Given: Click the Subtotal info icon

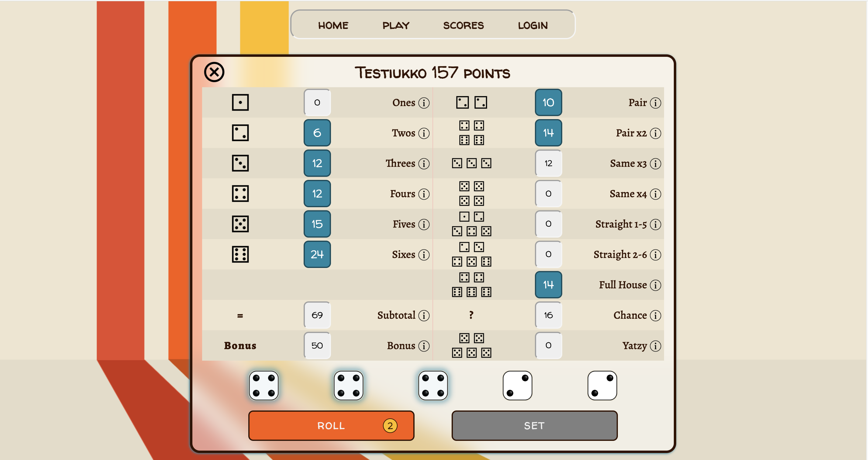Looking at the screenshot, I should coord(424,315).
